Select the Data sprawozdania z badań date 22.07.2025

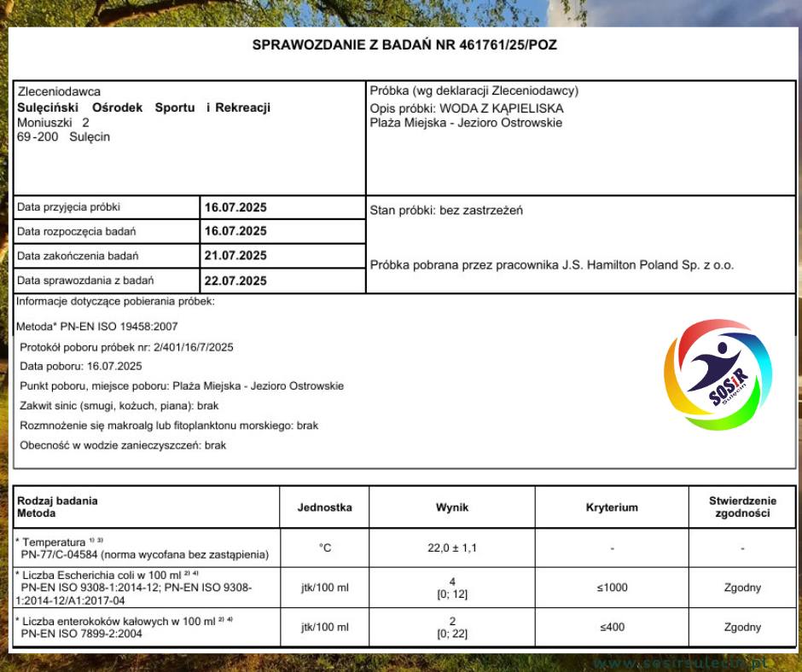click(235, 281)
